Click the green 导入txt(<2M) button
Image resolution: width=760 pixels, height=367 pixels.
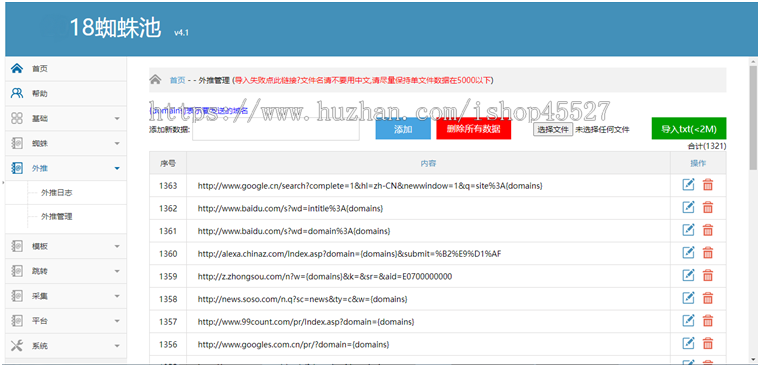(x=689, y=129)
